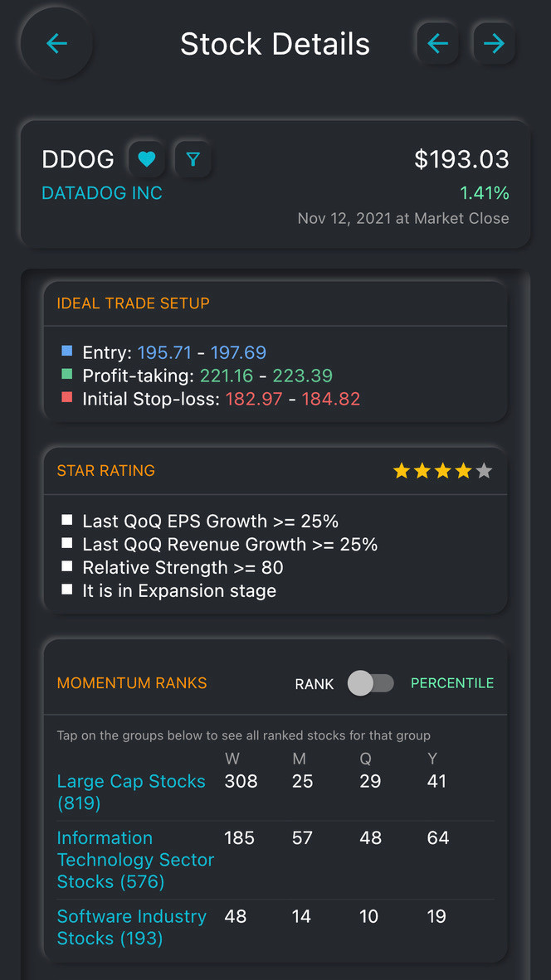This screenshot has height=980, width=551.
Task: Open Software Industry Stocks (193) group
Action: click(x=132, y=927)
